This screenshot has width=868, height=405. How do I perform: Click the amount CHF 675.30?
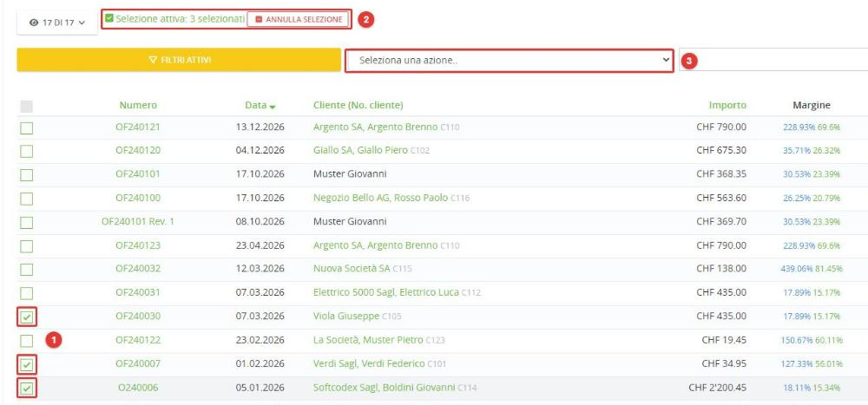point(721,150)
